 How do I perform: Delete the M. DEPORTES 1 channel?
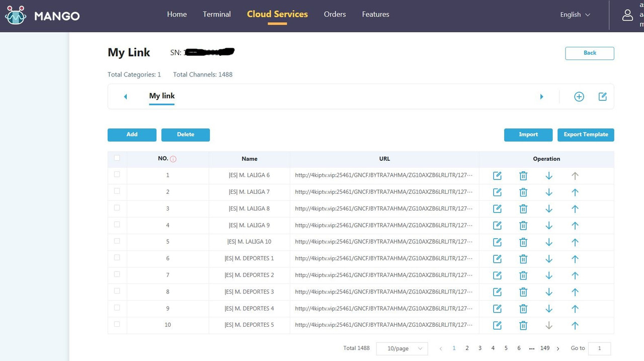tap(523, 259)
